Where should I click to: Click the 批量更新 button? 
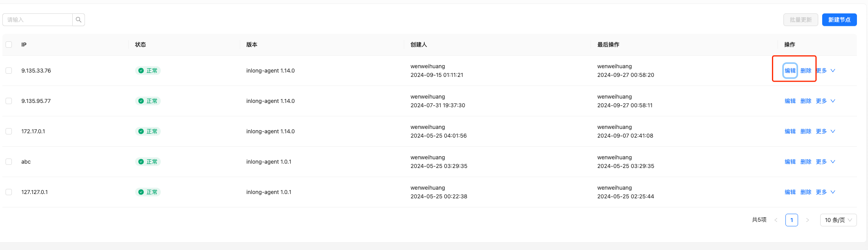(x=800, y=20)
